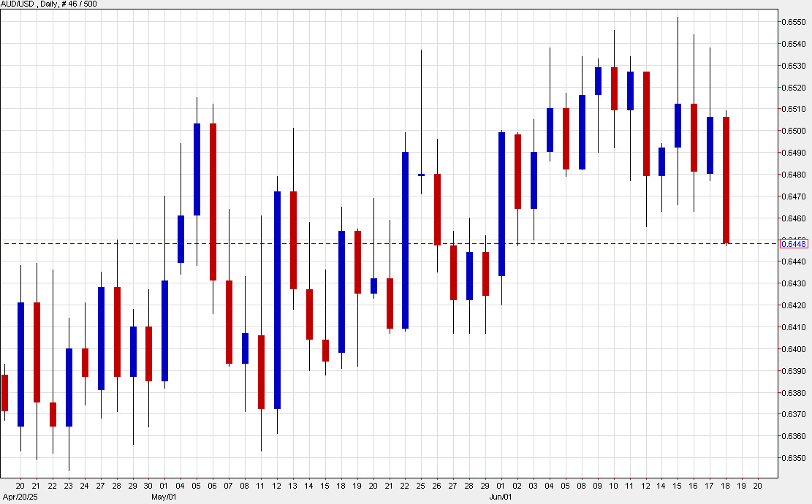
Task: Click the 0.6550 price axis label
Action: tap(793, 22)
